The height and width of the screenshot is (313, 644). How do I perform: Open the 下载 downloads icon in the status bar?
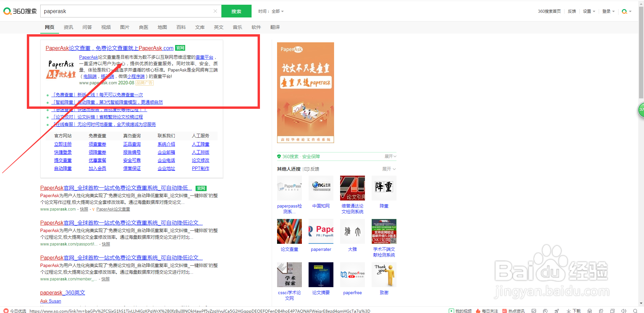[x=574, y=311]
